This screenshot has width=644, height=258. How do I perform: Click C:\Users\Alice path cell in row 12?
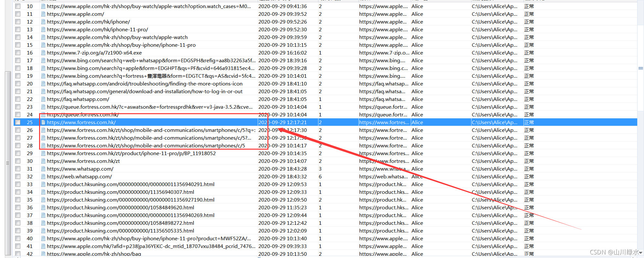494,22
